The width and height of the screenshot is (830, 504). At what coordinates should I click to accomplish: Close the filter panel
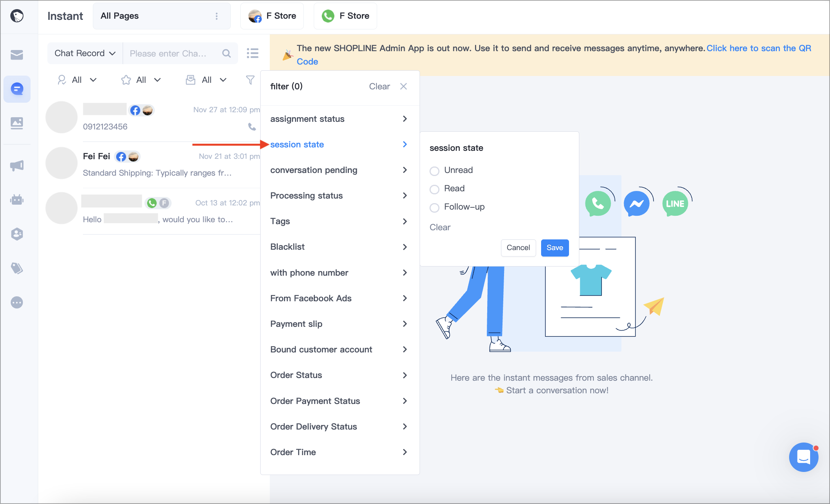pos(404,86)
